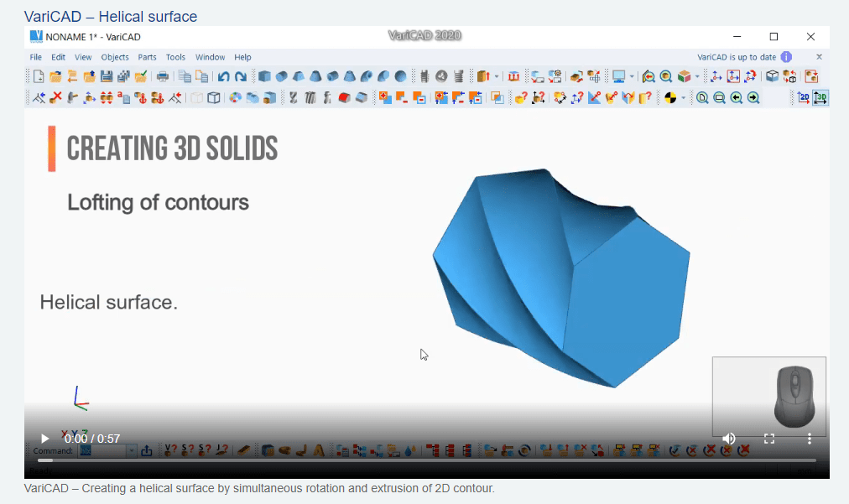Viewport: 849px width, 504px height.
Task: Insert a pipe elbow solid
Action: pyautogui.click(x=367, y=76)
